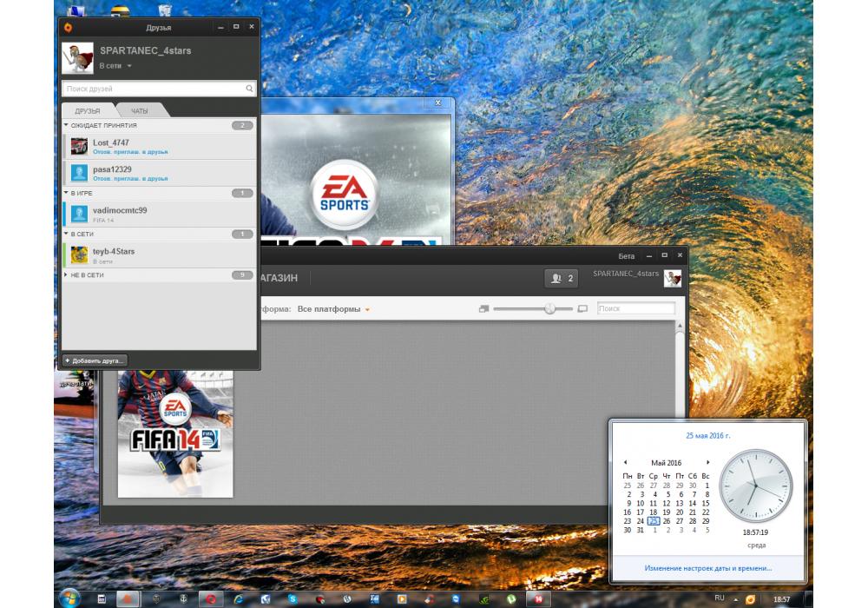Click the Origin logo in the Друзья window
The height and width of the screenshot is (608, 868).
click(69, 27)
